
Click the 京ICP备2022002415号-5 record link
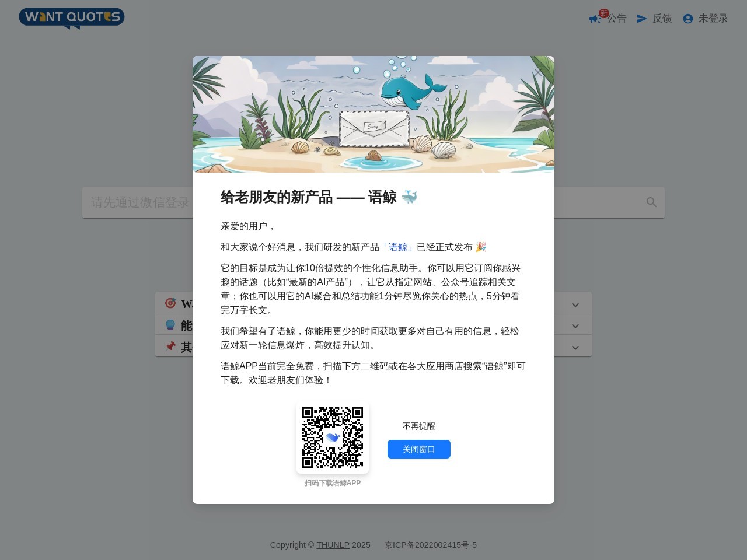(x=431, y=545)
